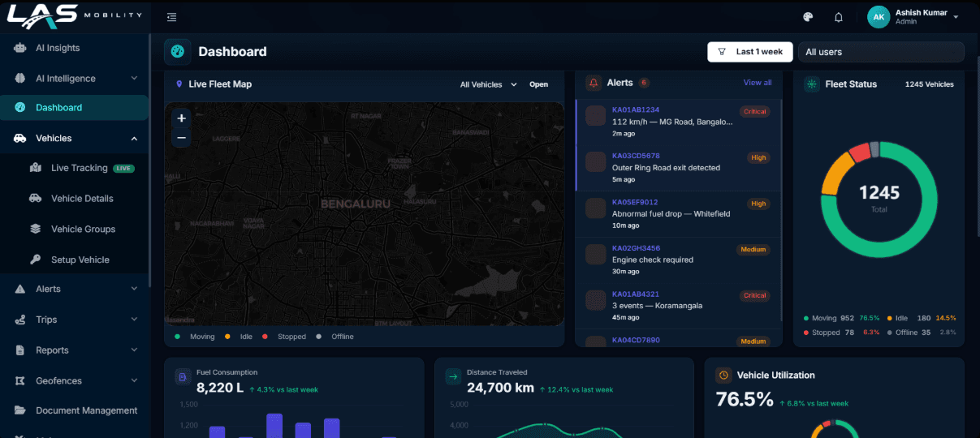Open alert for vehicle KA03CD5678
The height and width of the screenshot is (438, 980).
678,168
